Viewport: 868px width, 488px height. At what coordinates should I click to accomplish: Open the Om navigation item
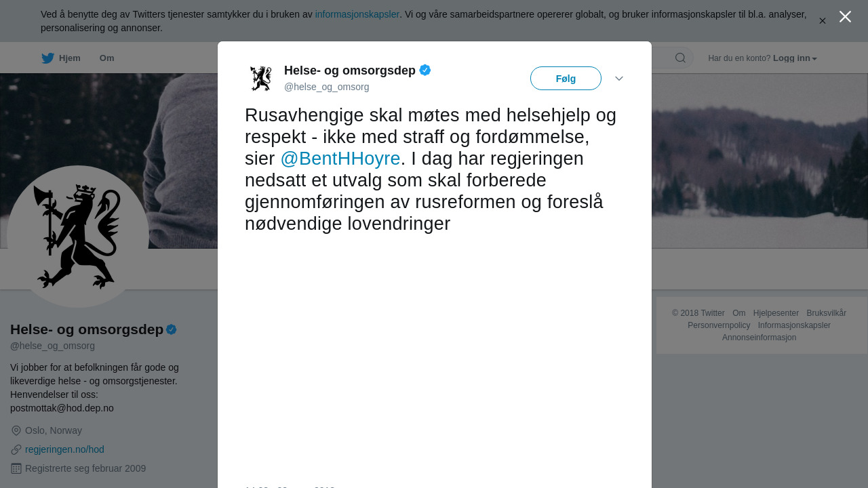(106, 58)
